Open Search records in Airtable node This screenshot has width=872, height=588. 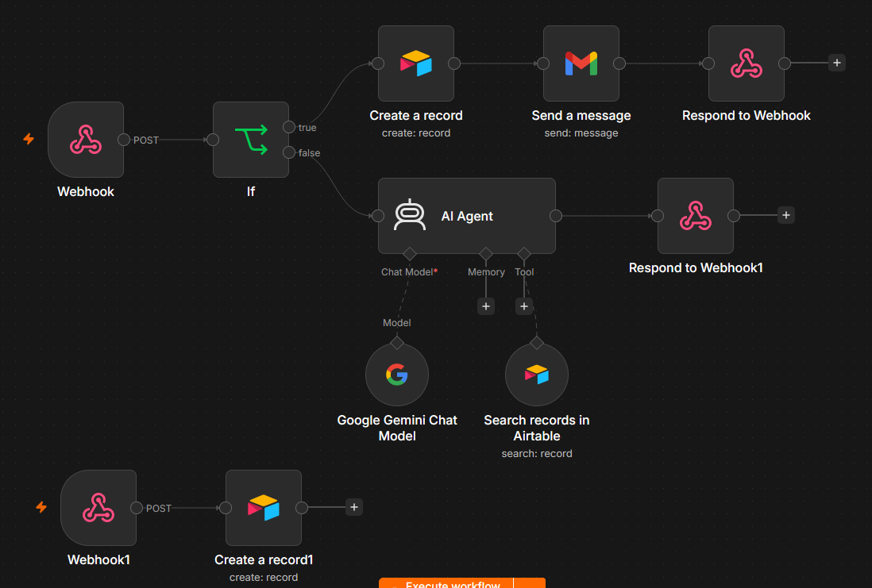point(537,375)
